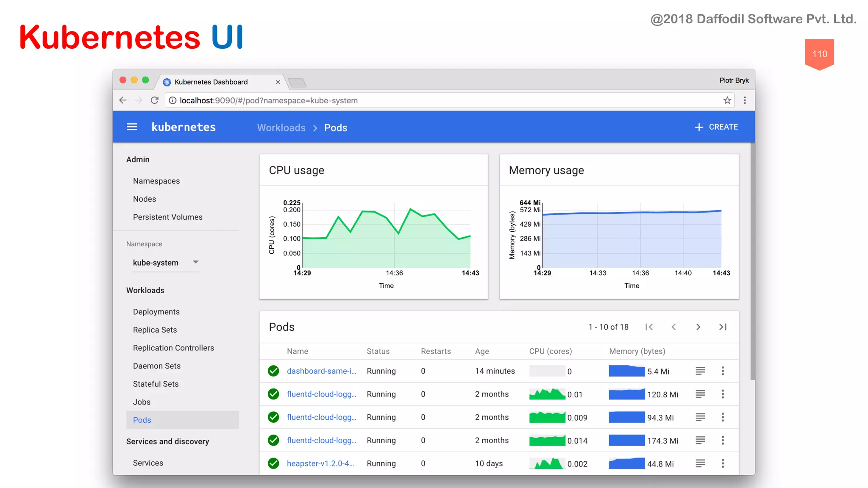Click the Memory (bytes) column header
Image resolution: width=868 pixels, height=488 pixels.
(x=637, y=351)
